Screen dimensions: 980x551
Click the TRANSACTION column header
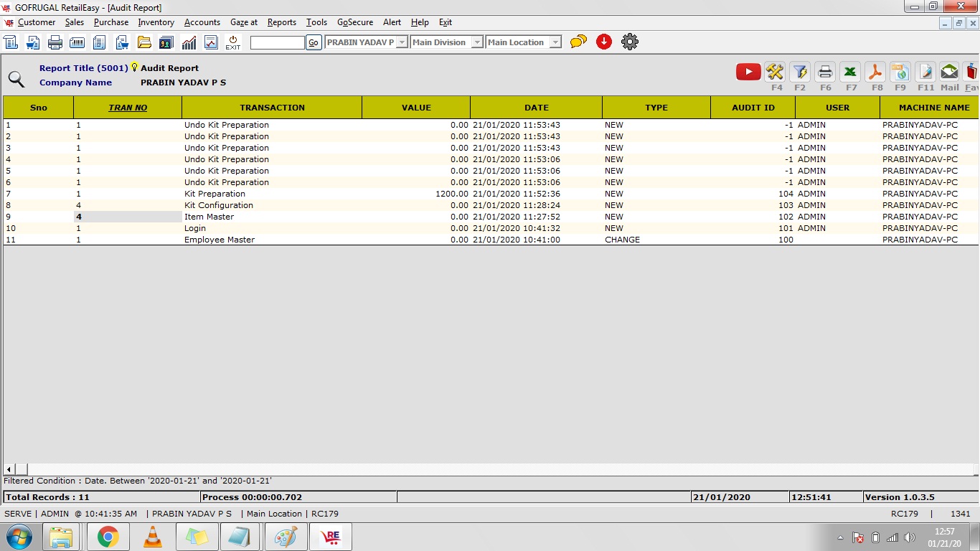(x=272, y=108)
